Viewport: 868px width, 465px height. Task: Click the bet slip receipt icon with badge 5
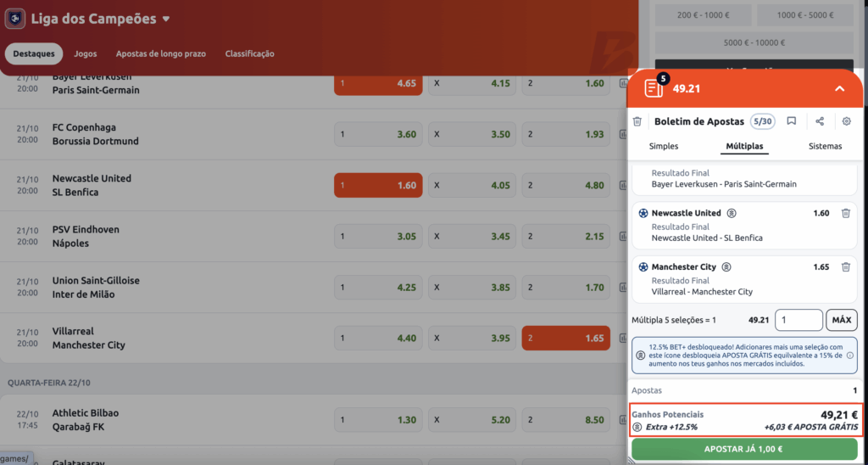(x=654, y=87)
